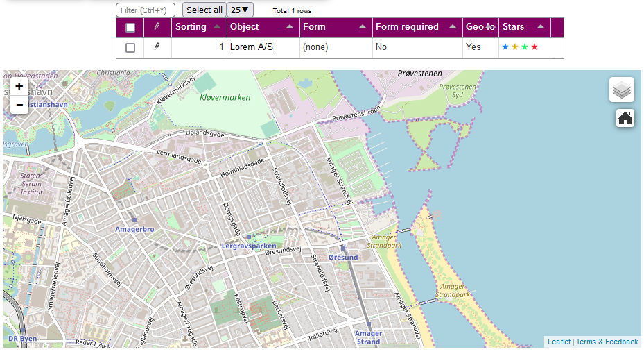Sort by the Object column arrow
Screen dimensions: 644x354
(289, 27)
